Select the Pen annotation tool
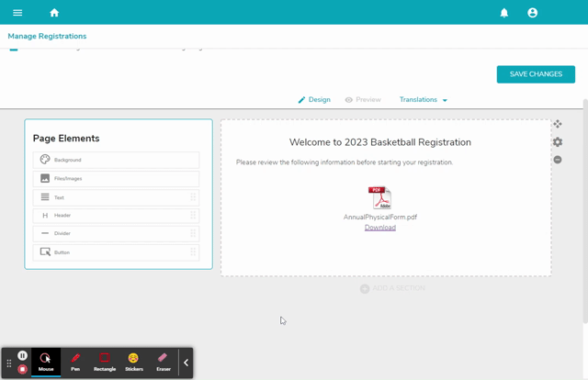Viewport: 588px width, 380px height. point(75,363)
